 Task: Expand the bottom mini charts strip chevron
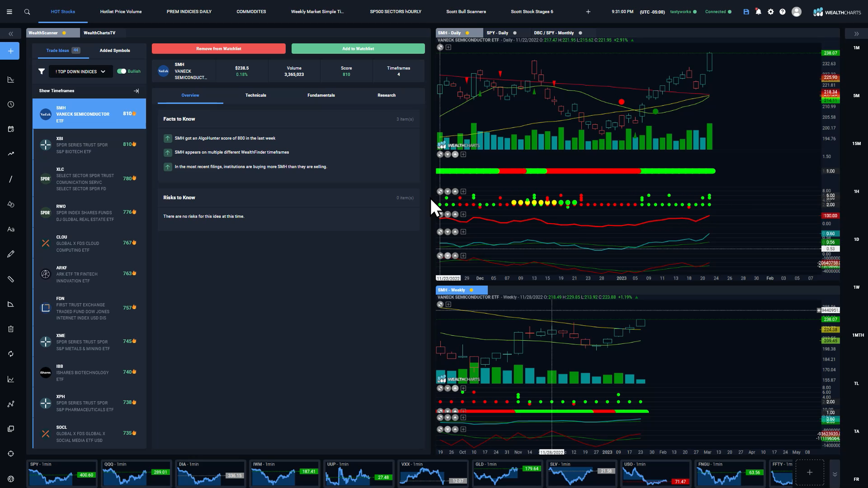click(x=835, y=474)
